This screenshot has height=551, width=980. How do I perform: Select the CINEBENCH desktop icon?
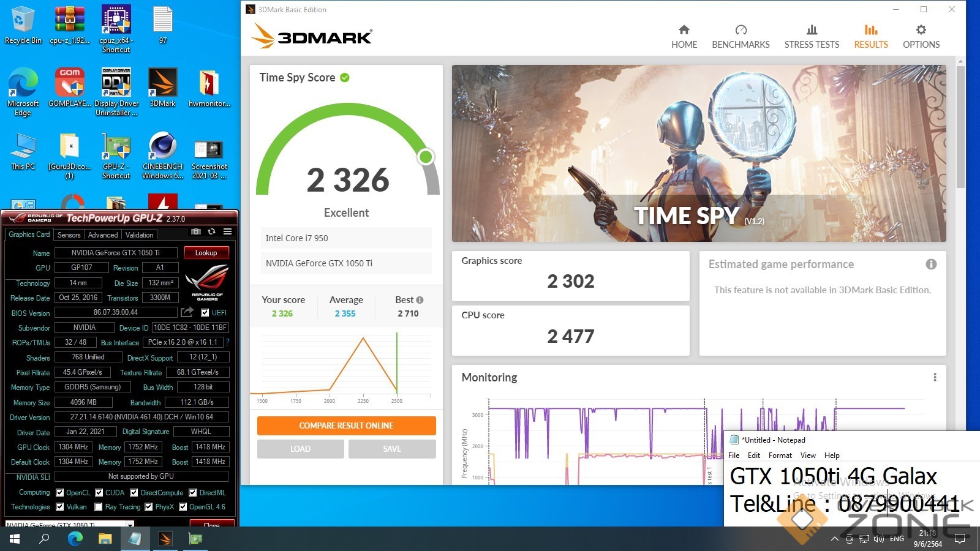(x=163, y=156)
